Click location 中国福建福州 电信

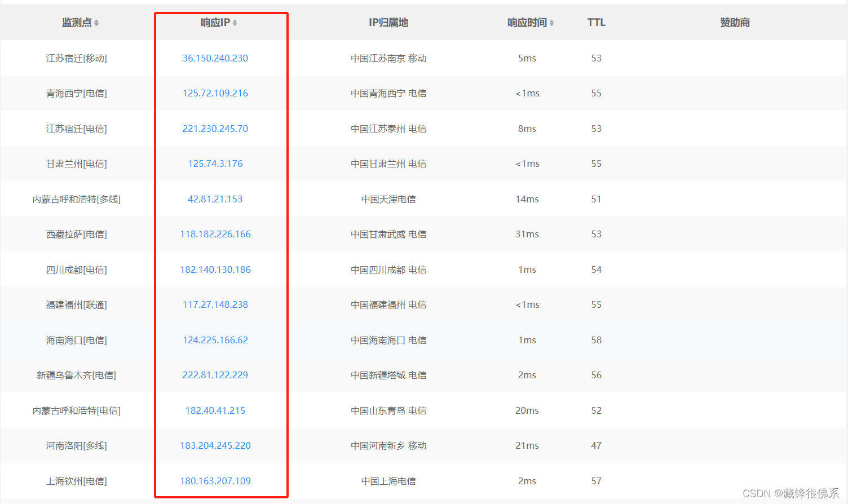388,304
